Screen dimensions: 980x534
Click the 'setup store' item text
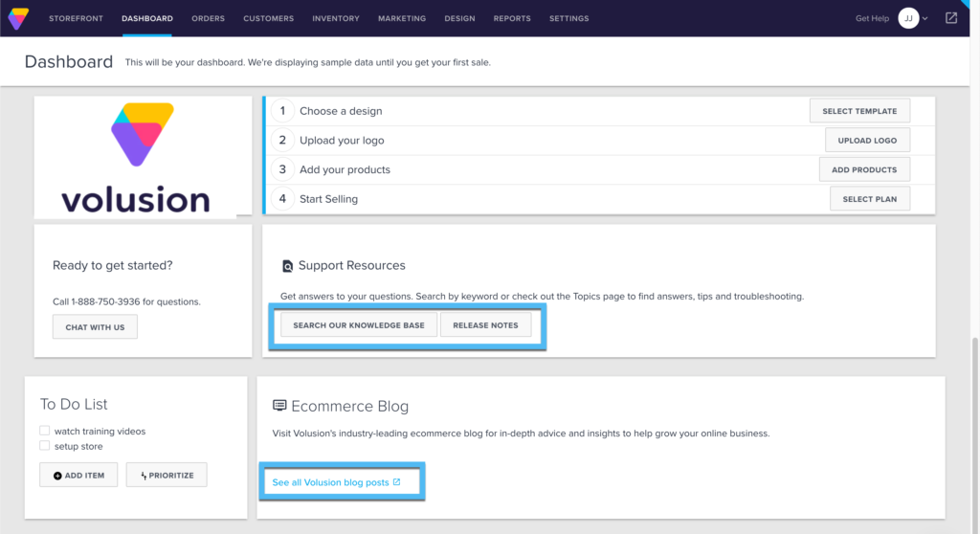tap(78, 446)
